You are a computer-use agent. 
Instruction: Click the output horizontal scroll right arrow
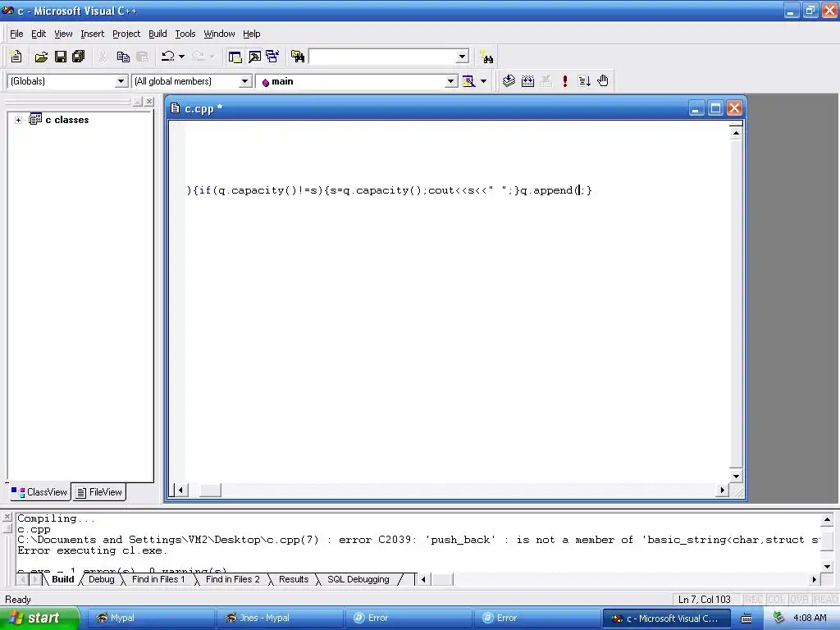pyautogui.click(x=815, y=579)
